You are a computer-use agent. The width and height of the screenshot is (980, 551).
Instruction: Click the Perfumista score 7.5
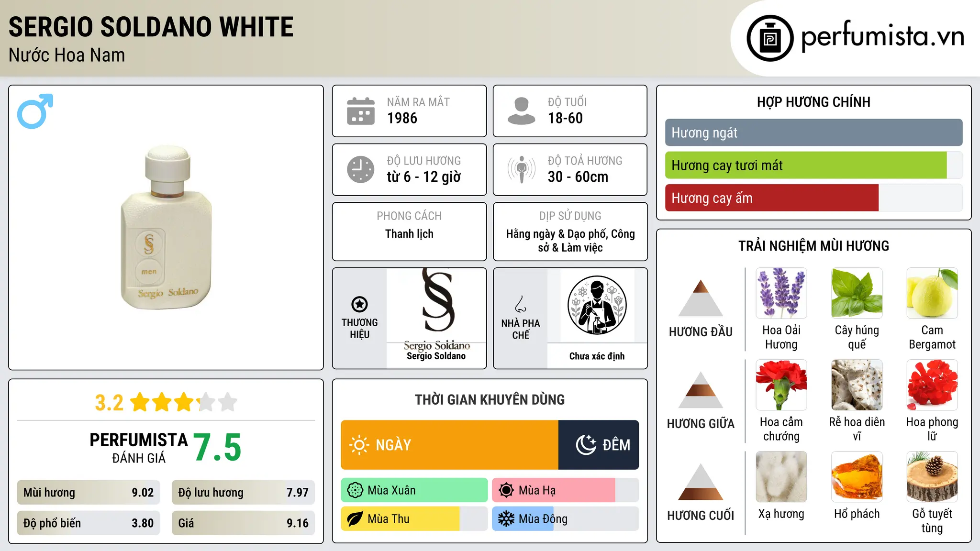(217, 448)
